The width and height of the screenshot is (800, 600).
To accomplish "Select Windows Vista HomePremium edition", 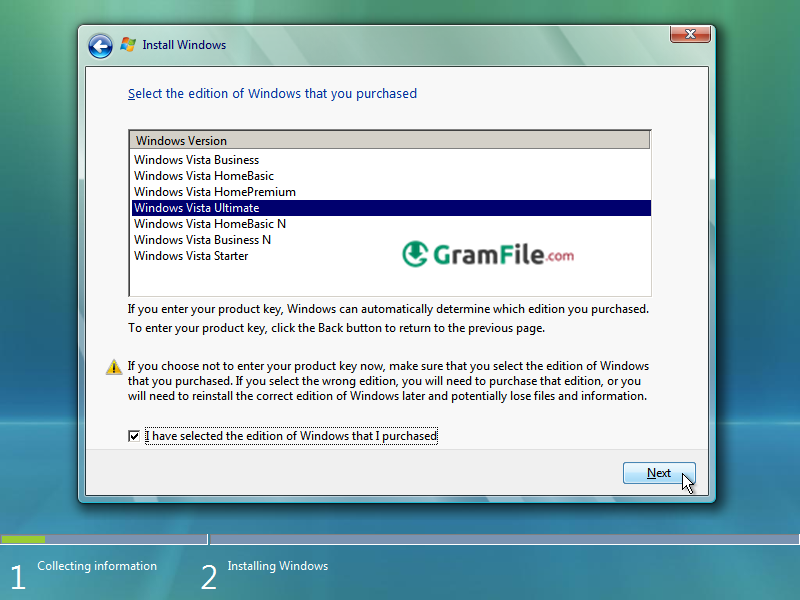I will pos(214,191).
